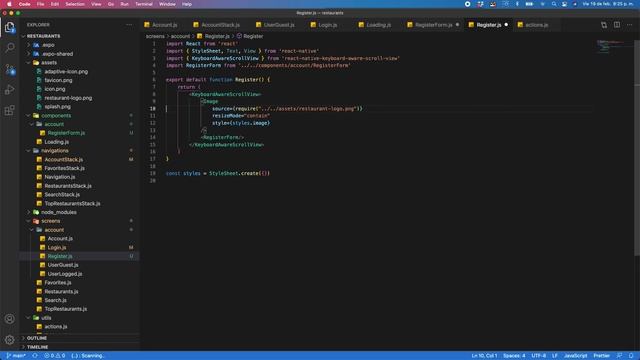
Task: Open Navigation.js in explorer tree
Action: 60,177
